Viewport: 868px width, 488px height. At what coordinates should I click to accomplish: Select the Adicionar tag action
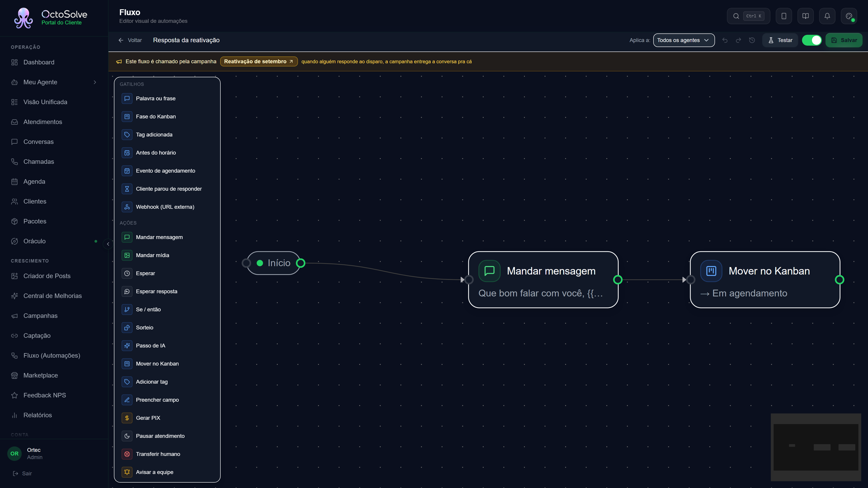[x=167, y=382]
